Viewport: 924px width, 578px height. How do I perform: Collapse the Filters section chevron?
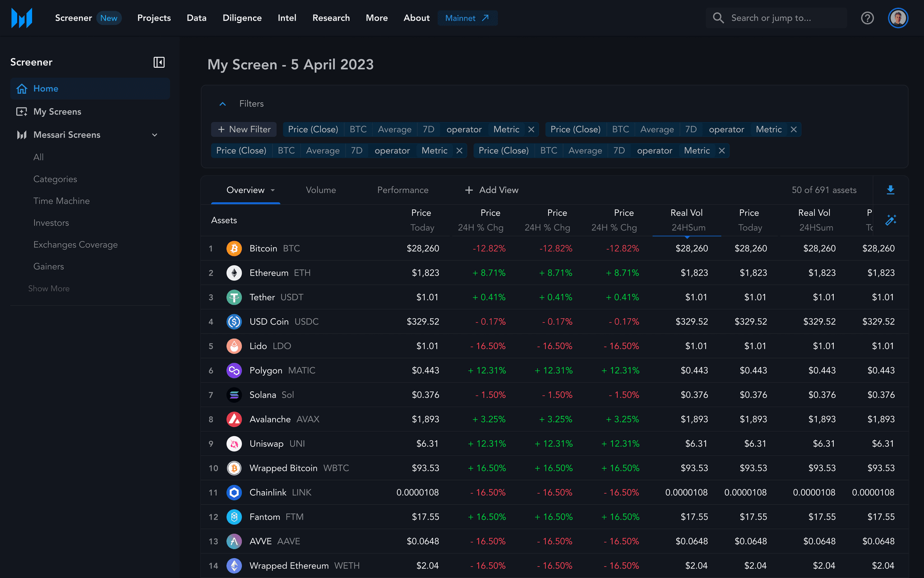222,104
